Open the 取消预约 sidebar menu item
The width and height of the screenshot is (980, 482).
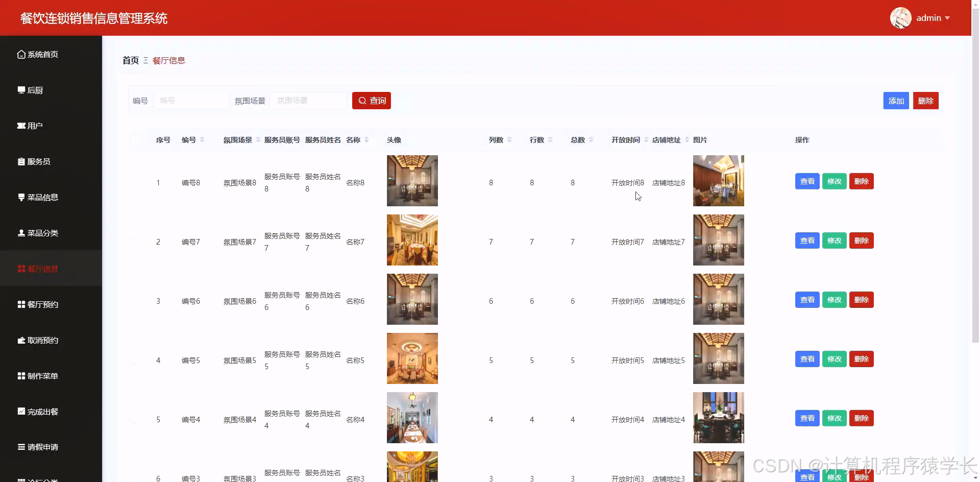click(51, 340)
